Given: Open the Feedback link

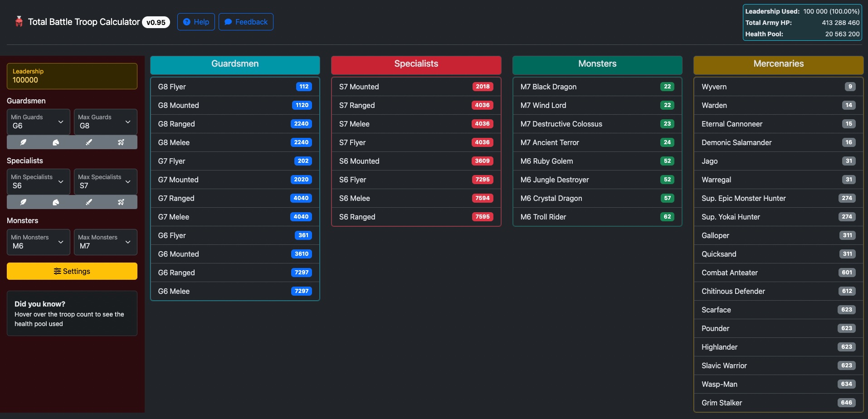Looking at the screenshot, I should pyautogui.click(x=246, y=22).
